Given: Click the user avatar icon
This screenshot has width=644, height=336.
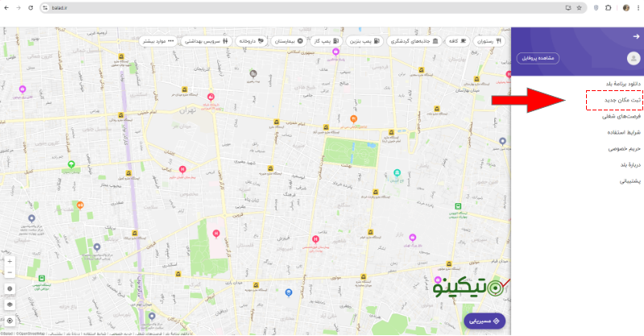Looking at the screenshot, I should coord(634,58).
